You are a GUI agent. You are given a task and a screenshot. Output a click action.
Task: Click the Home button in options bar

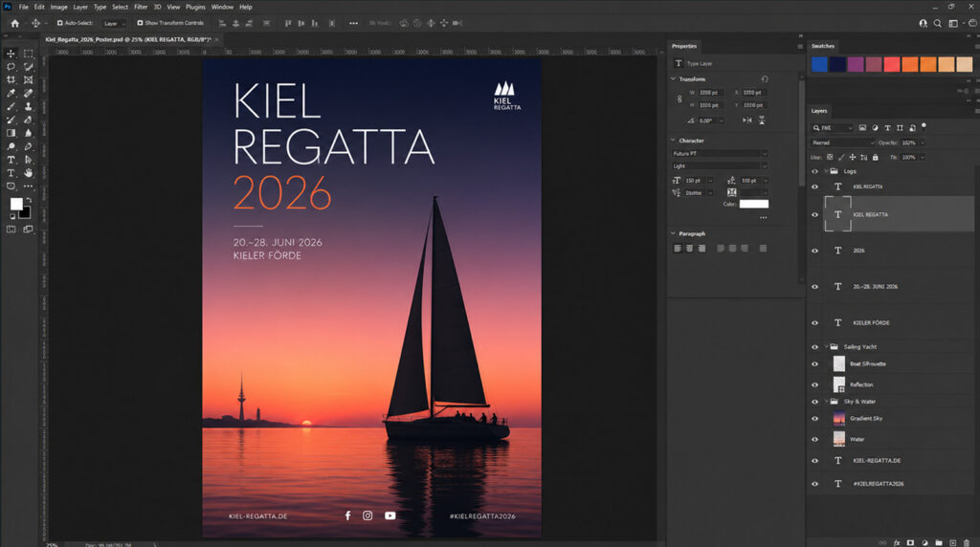point(15,23)
